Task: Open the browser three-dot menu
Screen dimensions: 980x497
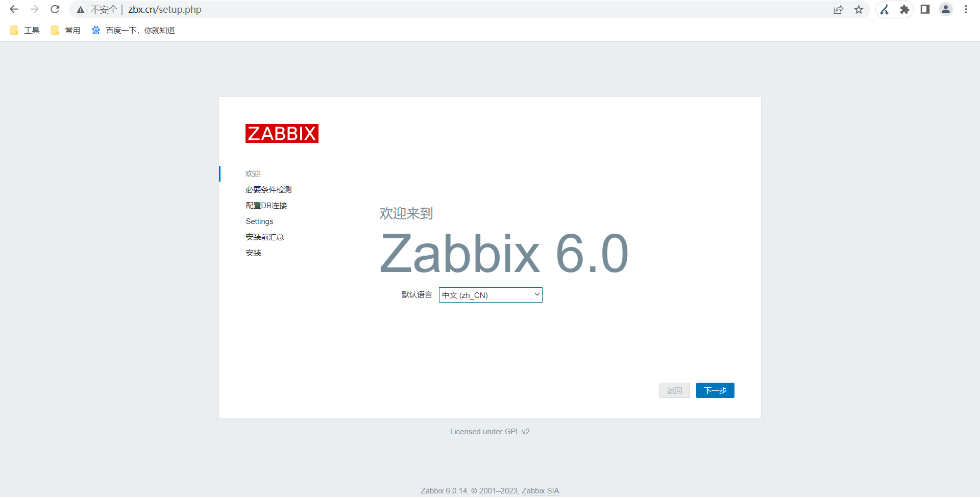Action: point(966,10)
